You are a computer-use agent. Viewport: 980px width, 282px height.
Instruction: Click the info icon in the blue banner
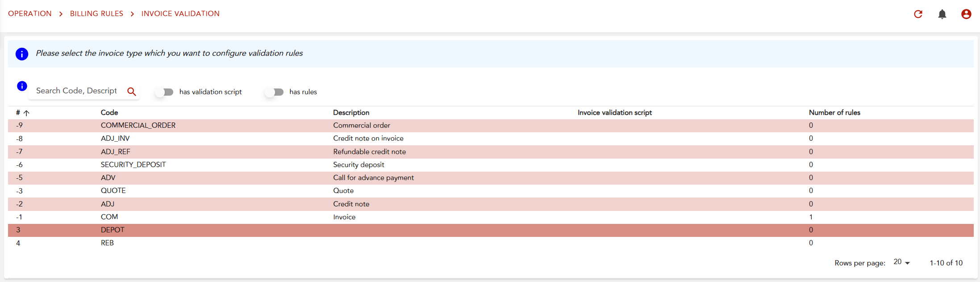click(22, 54)
